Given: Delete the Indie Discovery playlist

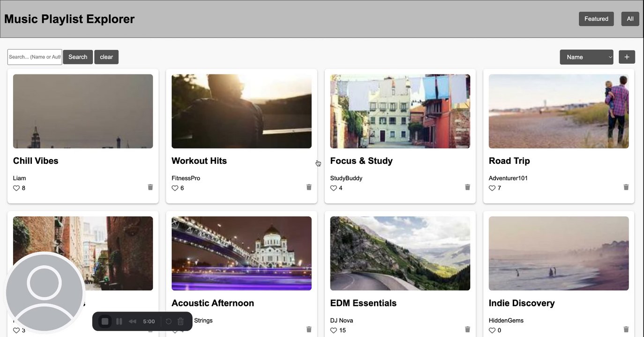Looking at the screenshot, I should [626, 330].
